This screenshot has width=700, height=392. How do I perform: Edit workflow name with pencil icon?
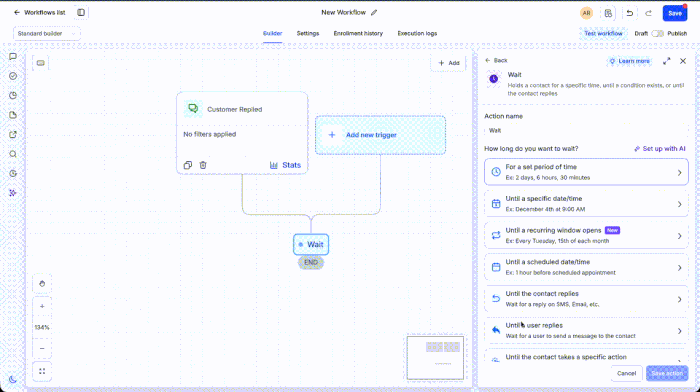pyautogui.click(x=374, y=13)
